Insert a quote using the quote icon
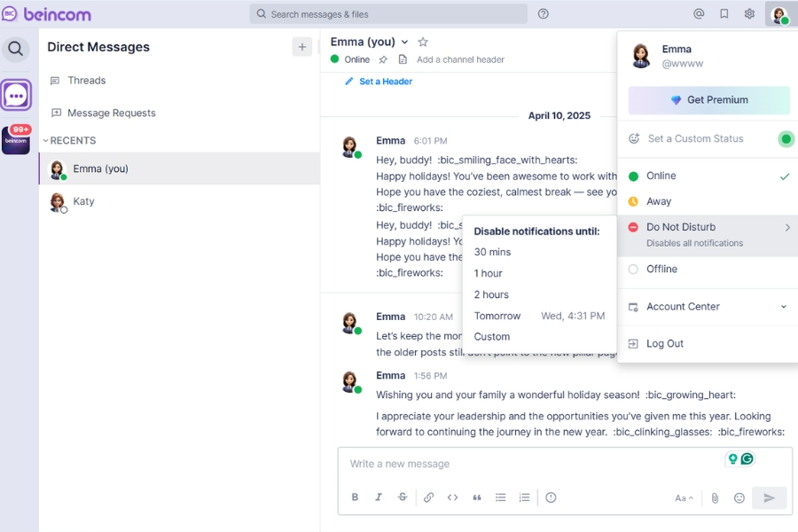798x532 pixels. click(x=477, y=497)
